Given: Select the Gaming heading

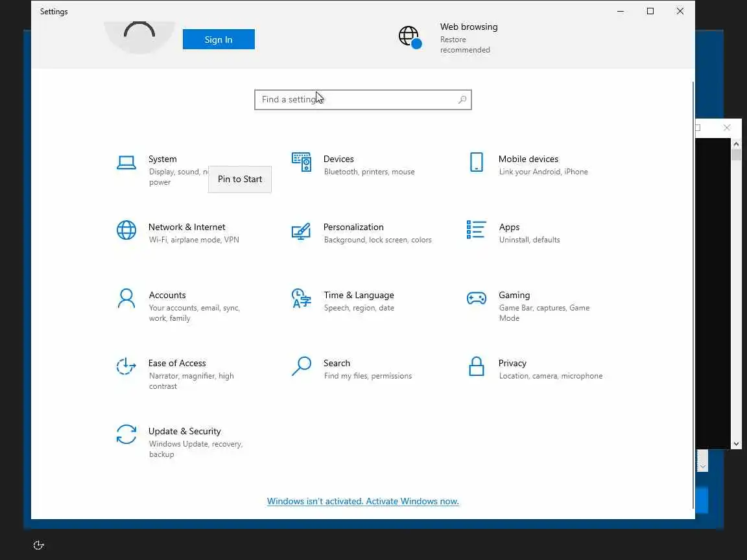Looking at the screenshot, I should 514,296.
